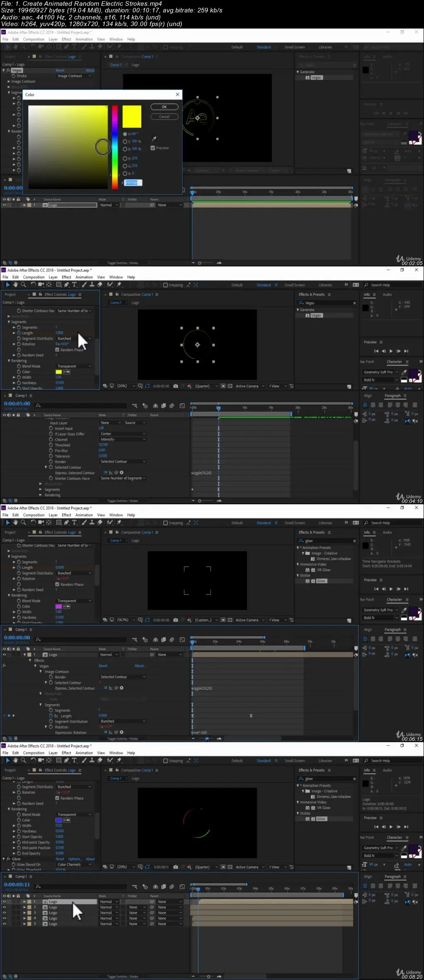Switch to the Audio tab in the 00:04:10 frame
Screen dimensions: 424x980
(387, 295)
